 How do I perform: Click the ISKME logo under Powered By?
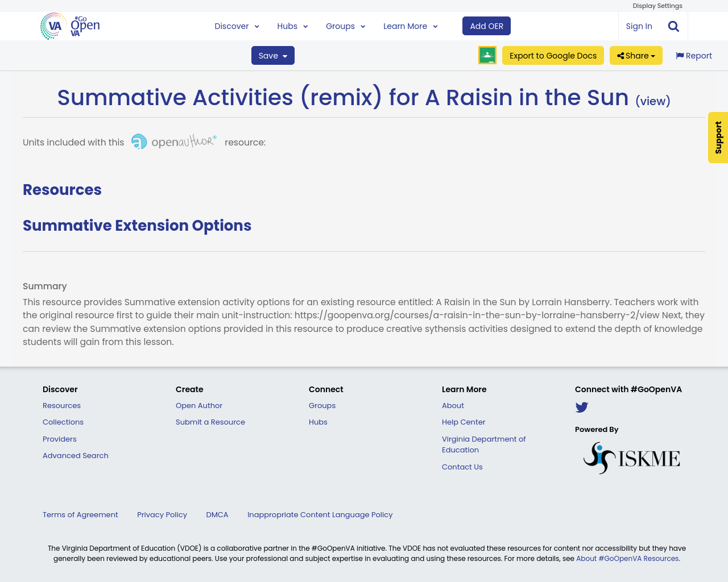631,456
